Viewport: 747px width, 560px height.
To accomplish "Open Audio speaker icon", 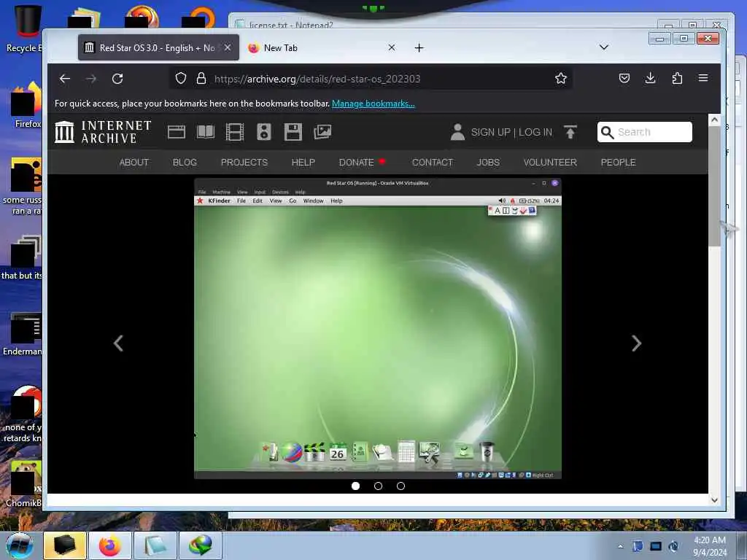I will (x=264, y=132).
